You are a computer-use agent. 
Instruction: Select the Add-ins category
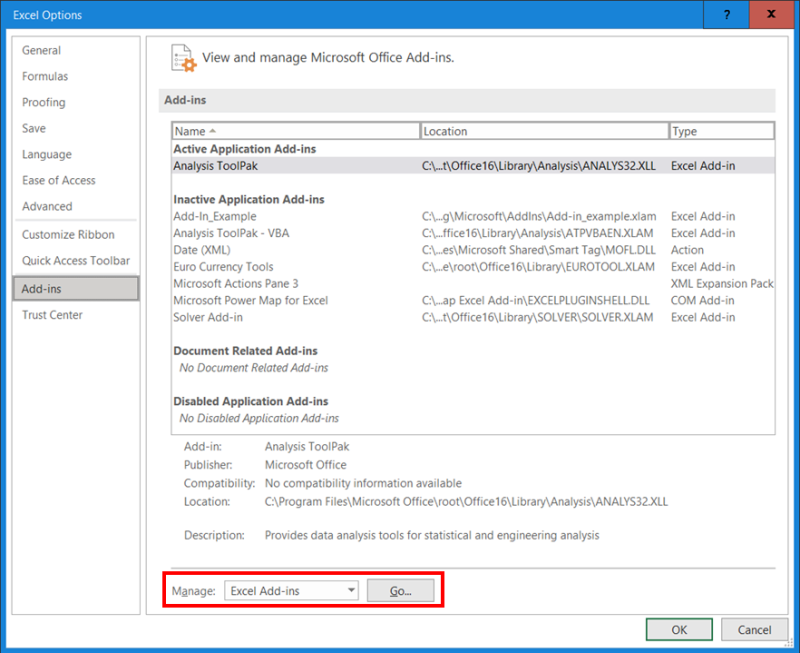(x=76, y=289)
